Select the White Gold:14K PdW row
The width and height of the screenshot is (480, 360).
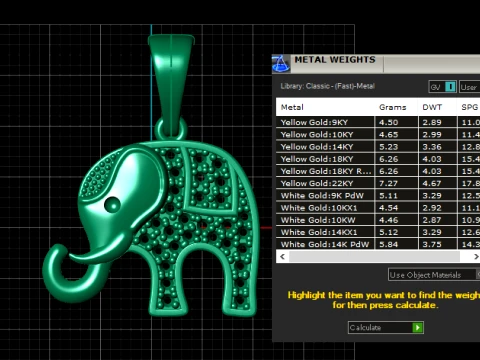click(378, 244)
